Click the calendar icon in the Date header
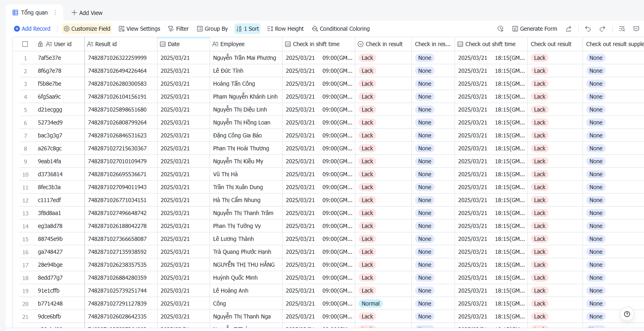This screenshot has height=331, width=644. tap(163, 44)
